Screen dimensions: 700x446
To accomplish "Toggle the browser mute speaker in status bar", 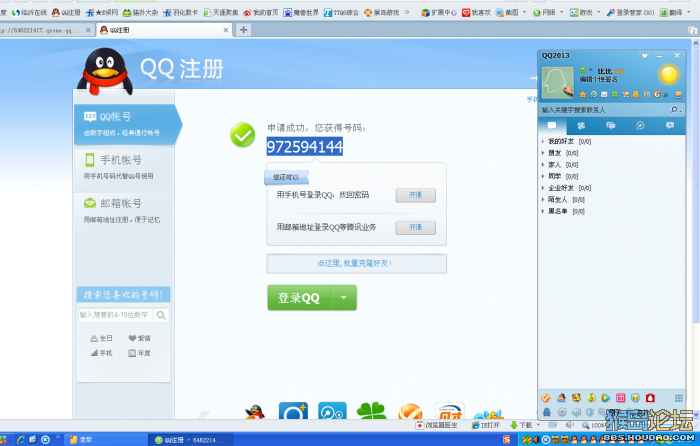I will 570,425.
